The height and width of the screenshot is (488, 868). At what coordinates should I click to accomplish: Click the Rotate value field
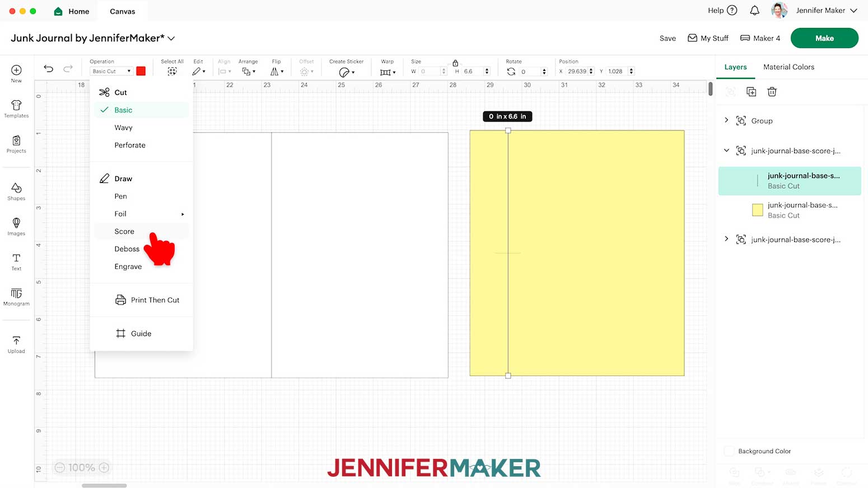pyautogui.click(x=530, y=72)
